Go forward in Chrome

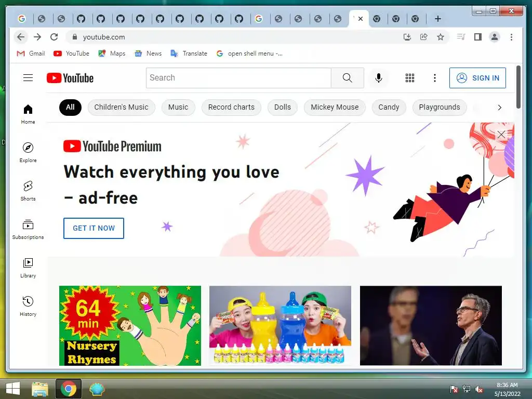(x=37, y=37)
